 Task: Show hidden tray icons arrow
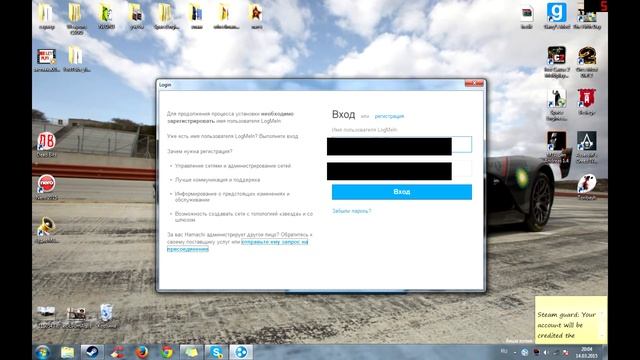(515, 352)
